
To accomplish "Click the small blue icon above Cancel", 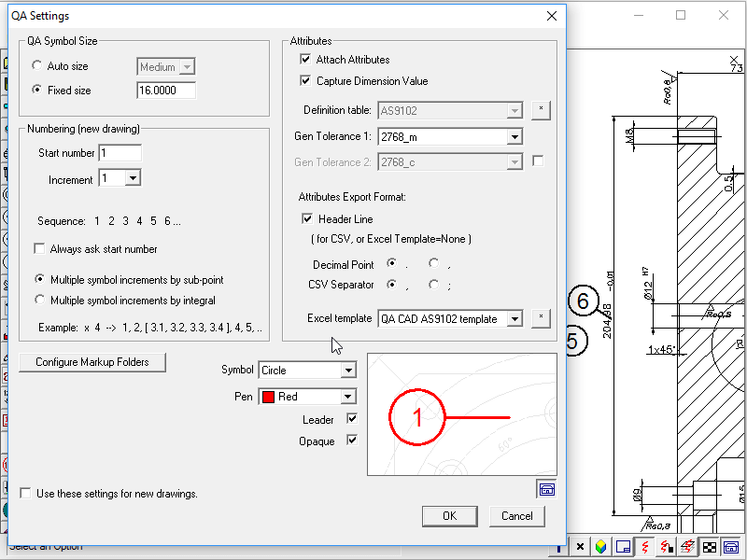I will click(546, 488).
